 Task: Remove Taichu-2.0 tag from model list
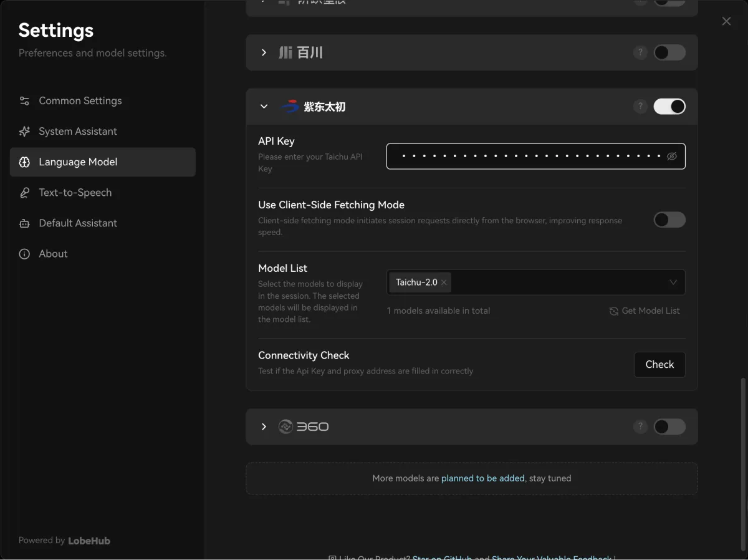444,282
